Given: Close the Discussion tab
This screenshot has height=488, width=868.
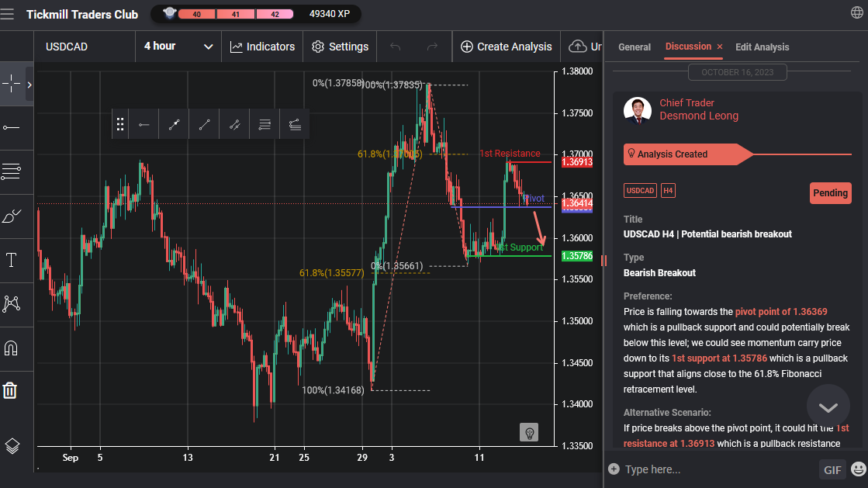Looking at the screenshot, I should [720, 47].
